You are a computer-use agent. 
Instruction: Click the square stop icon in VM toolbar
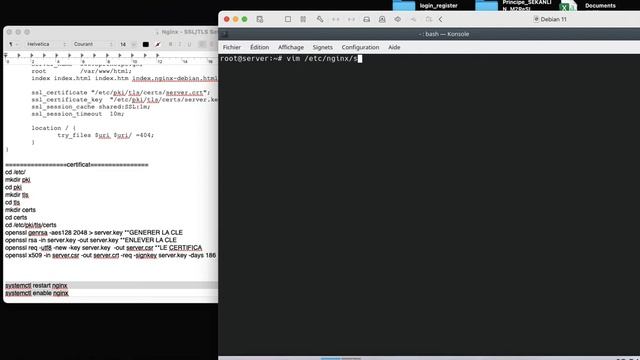[x=288, y=19]
